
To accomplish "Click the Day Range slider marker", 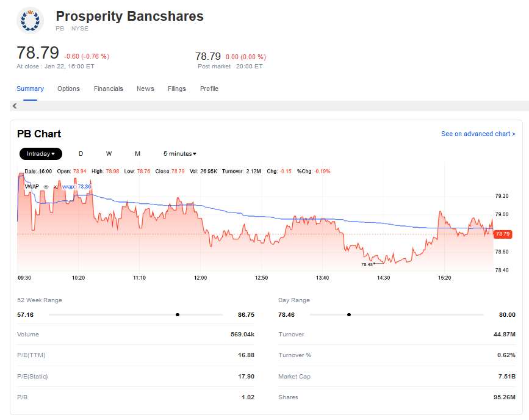I will (x=348, y=315).
